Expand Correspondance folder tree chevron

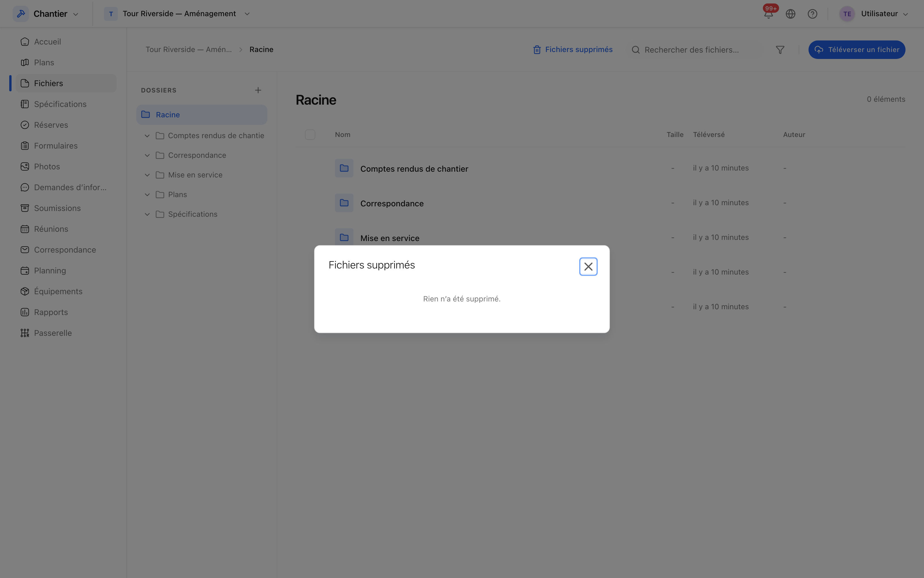coord(147,155)
